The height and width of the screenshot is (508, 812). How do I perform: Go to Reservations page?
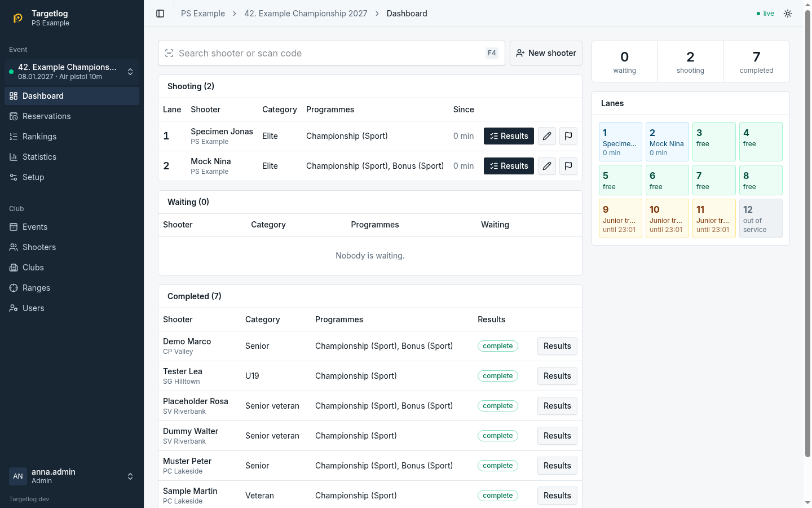[72, 116]
